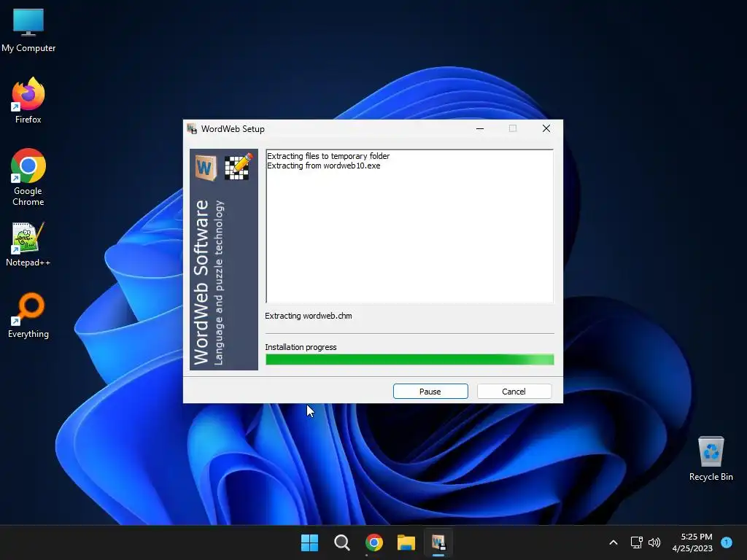The image size is (747, 560).
Task: Click the installation progress bar
Action: click(x=410, y=359)
